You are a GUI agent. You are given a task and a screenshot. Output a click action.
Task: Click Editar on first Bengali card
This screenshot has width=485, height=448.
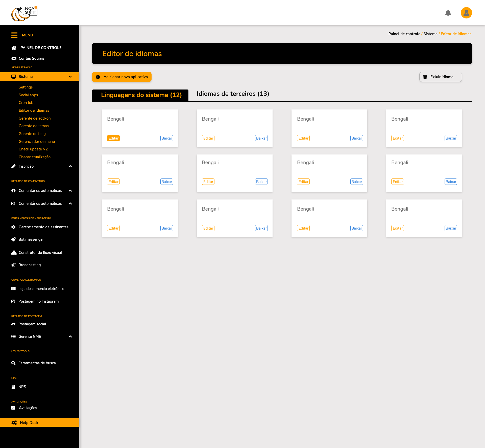point(113,138)
